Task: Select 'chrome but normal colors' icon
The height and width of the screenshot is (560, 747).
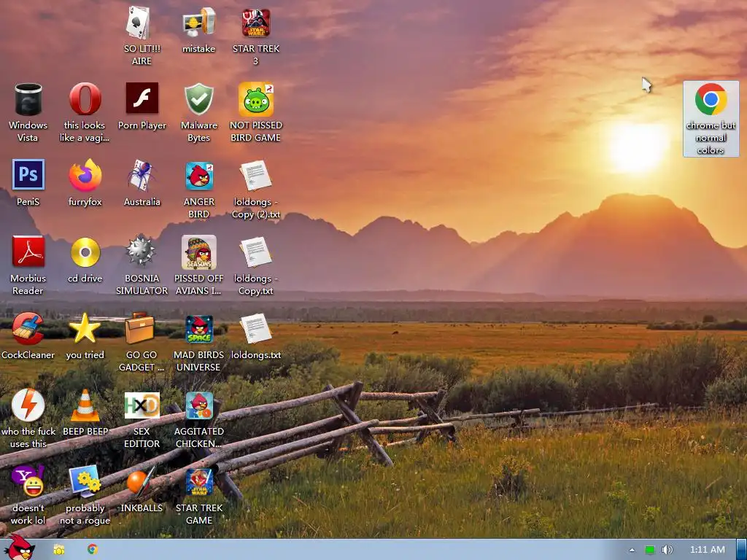Action: 711,119
